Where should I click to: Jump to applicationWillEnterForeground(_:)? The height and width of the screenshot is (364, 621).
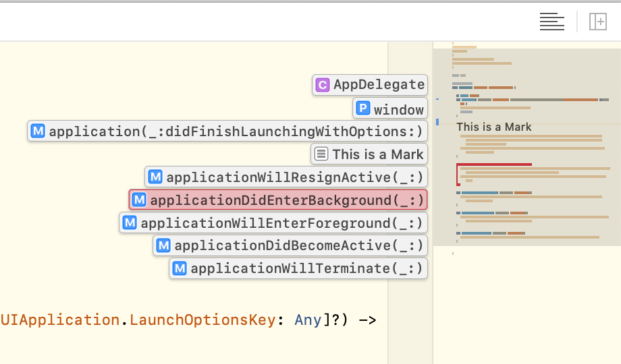tap(273, 222)
